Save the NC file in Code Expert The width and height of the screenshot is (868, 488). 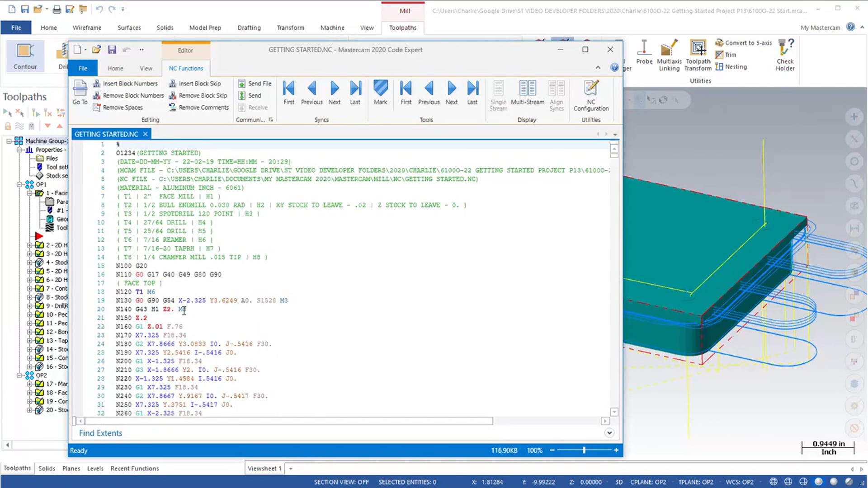[x=112, y=50]
